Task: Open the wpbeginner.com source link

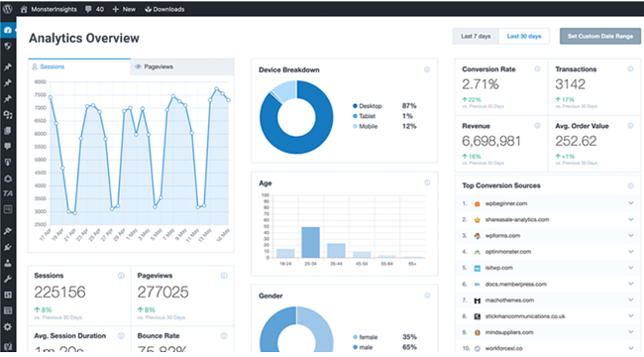Action: pyautogui.click(x=506, y=203)
